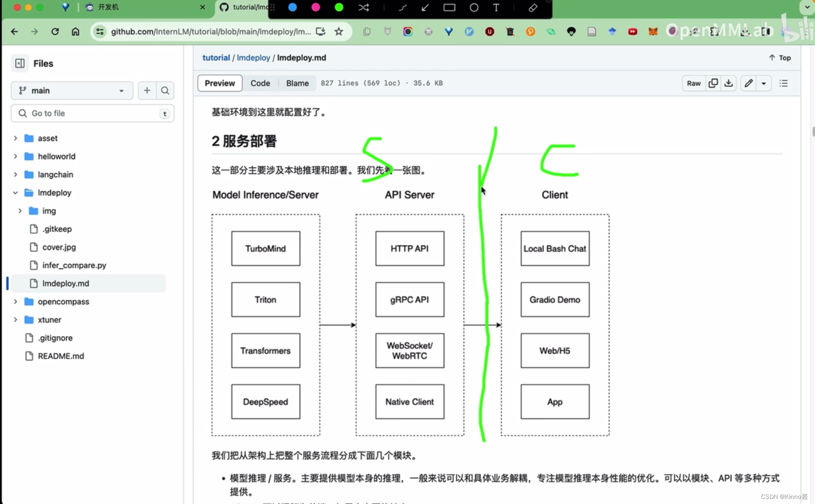Open the tab search dropdown arrow
This screenshot has height=504, width=815.
[x=808, y=7]
